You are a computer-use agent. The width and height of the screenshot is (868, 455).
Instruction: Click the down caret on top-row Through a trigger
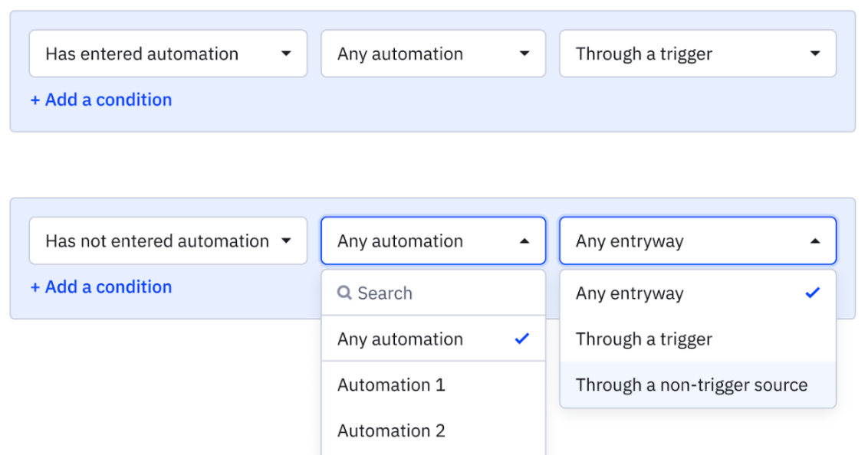click(x=814, y=54)
